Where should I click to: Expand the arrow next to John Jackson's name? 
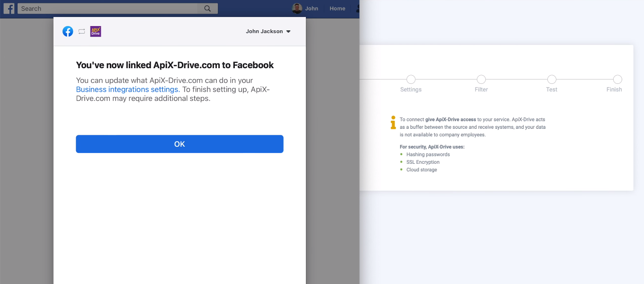289,31
